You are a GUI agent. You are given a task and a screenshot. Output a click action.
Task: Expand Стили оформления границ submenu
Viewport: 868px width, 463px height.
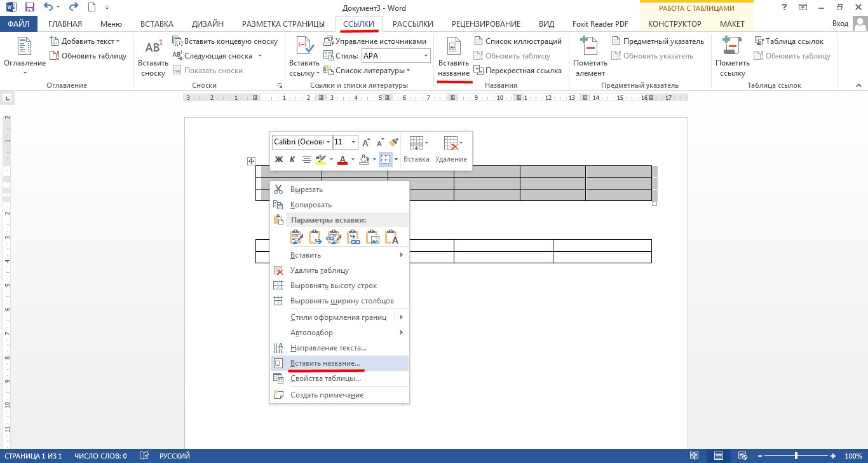tap(339, 317)
